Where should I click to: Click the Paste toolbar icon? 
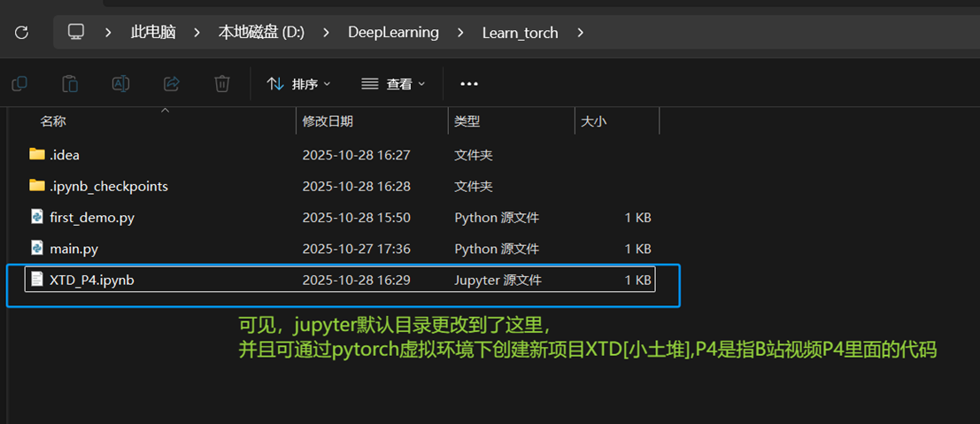[x=70, y=83]
